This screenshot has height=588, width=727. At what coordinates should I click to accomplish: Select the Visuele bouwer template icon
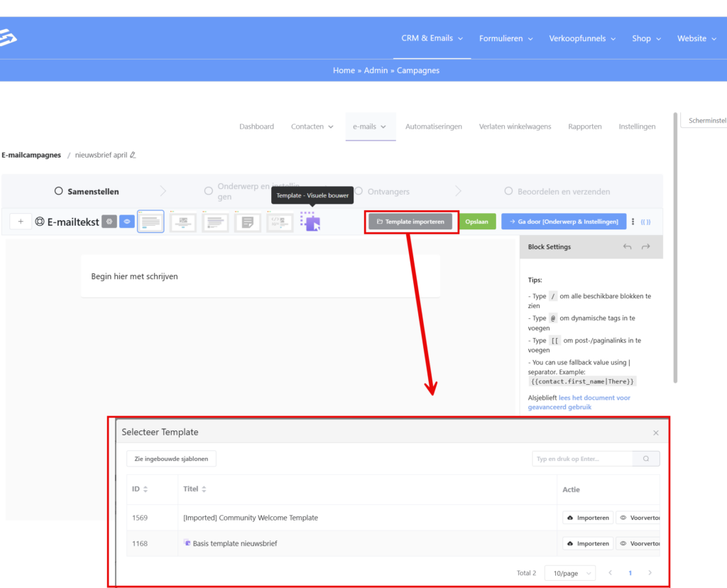click(310, 222)
